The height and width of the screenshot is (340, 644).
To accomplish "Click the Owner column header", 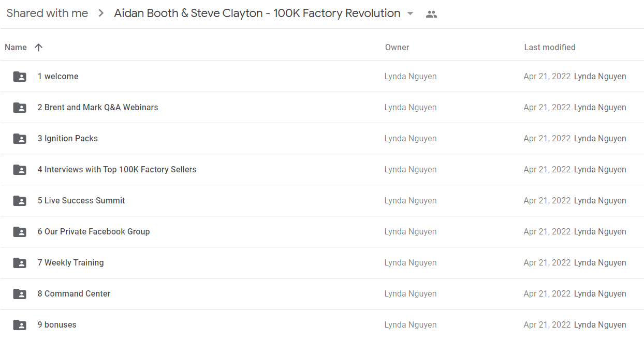I will point(397,47).
